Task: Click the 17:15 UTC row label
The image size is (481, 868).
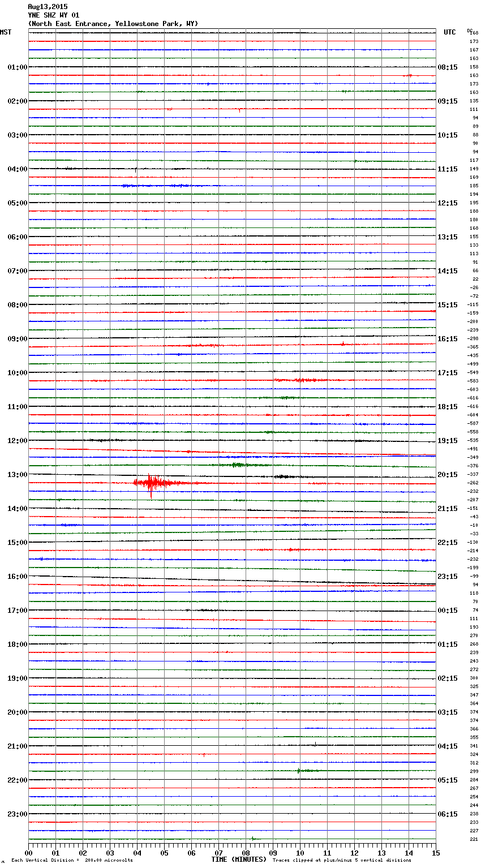Action: click(x=448, y=373)
